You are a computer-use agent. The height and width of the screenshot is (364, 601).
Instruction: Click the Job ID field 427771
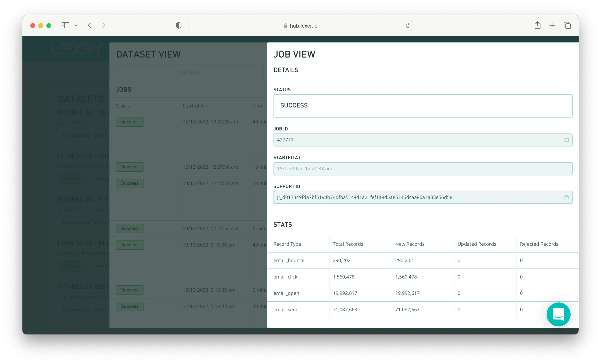415,140
